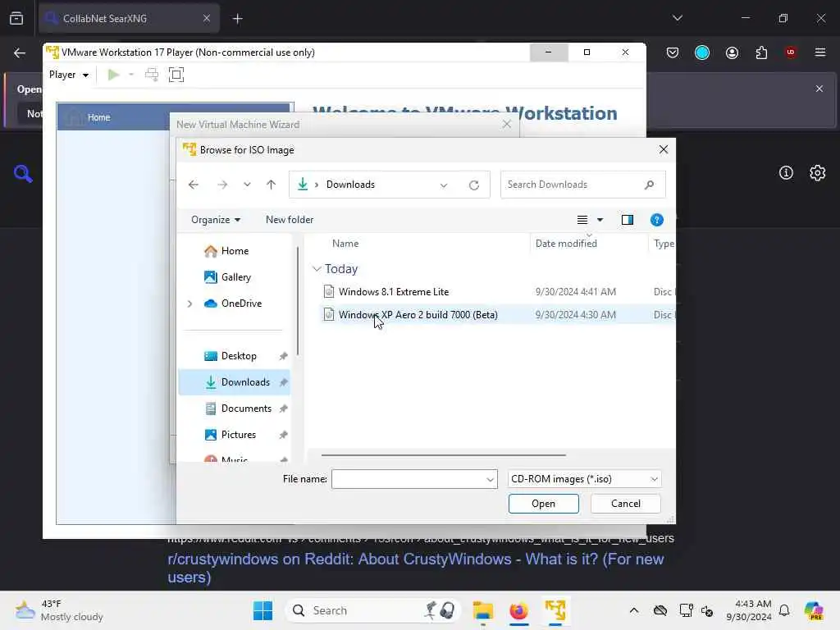Image resolution: width=840 pixels, height=630 pixels.
Task: Open the Player menu in VMware
Action: pos(69,75)
